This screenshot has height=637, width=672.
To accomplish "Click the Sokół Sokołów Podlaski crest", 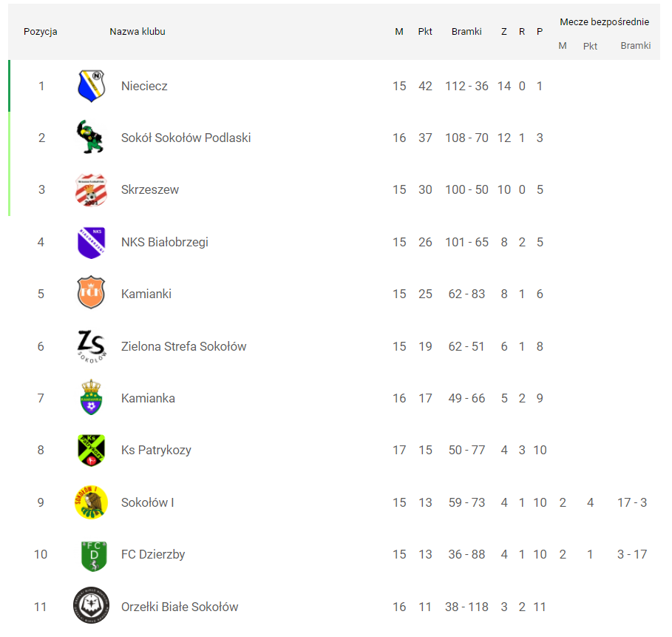I will (92, 138).
